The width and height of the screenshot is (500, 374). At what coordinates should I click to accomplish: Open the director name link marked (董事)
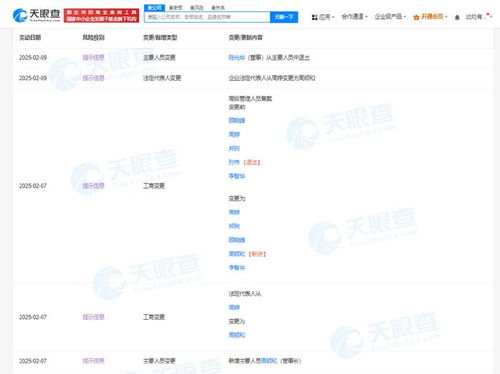237,58
